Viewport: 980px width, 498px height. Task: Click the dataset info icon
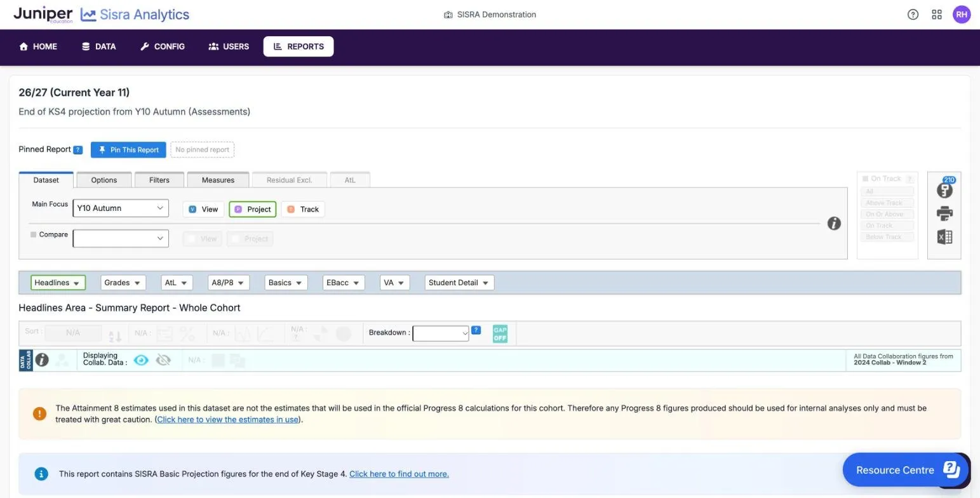[834, 224]
